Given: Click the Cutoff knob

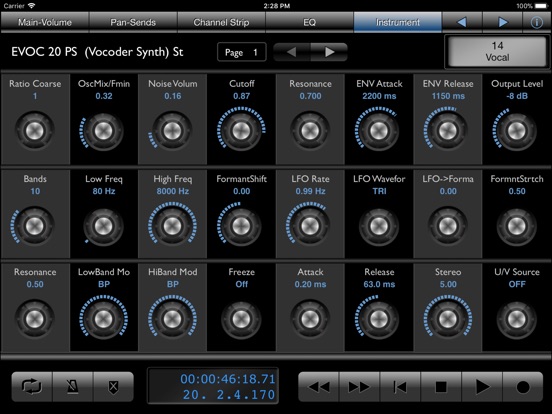Looking at the screenshot, I should point(241,130).
